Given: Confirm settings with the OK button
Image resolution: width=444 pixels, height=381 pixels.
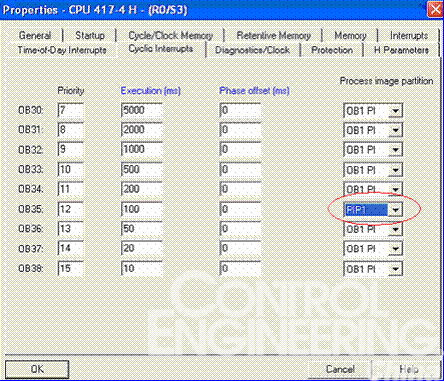Looking at the screenshot, I should (x=37, y=369).
